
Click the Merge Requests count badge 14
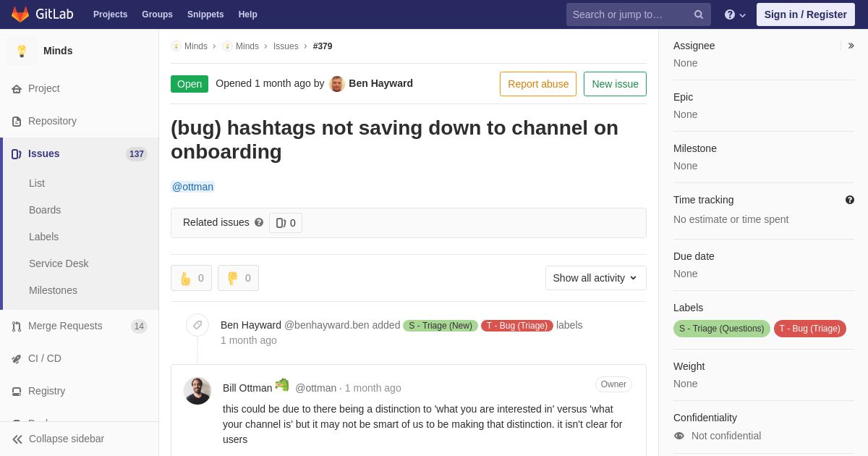click(x=140, y=326)
